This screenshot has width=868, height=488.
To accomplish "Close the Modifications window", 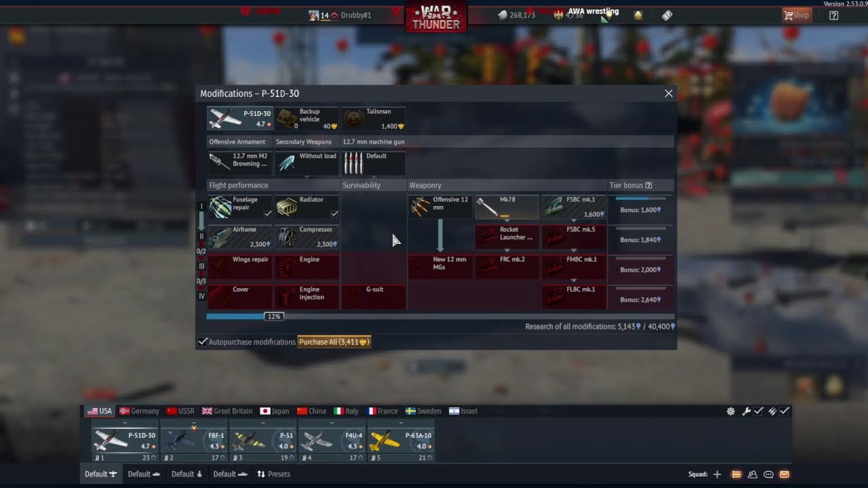I will click(669, 94).
